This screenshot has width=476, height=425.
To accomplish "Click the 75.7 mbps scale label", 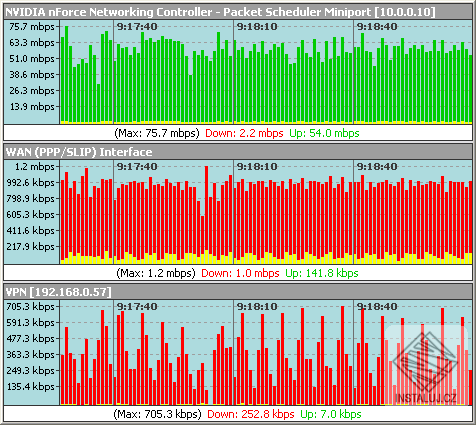I will (x=32, y=27).
